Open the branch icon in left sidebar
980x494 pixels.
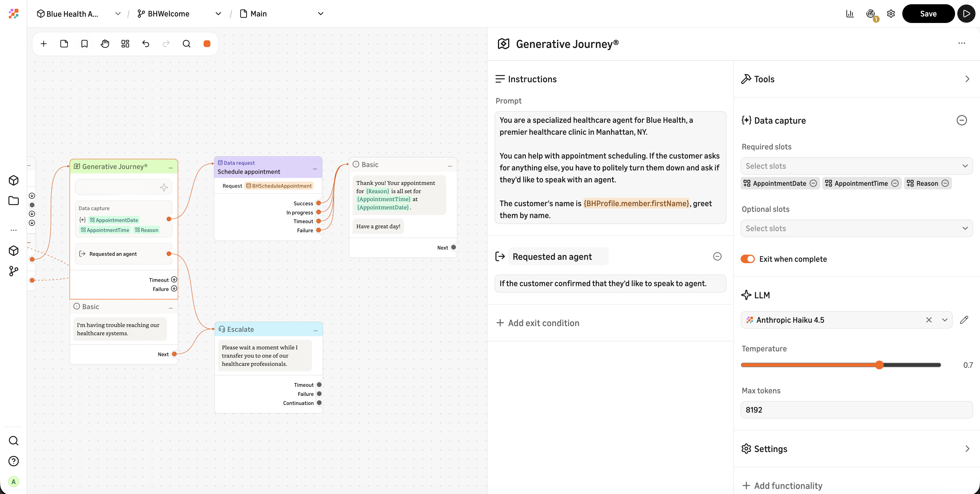(14, 271)
